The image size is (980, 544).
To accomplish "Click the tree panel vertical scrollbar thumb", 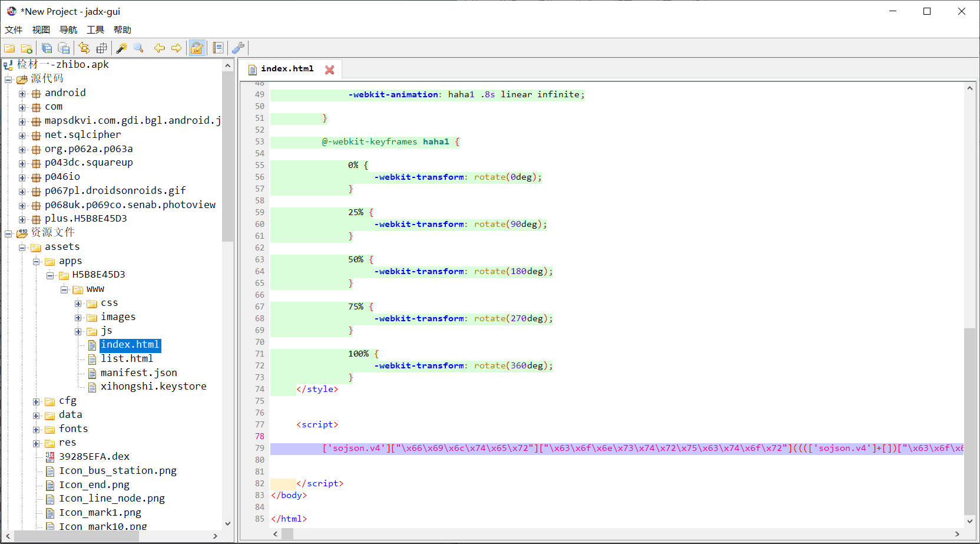I will point(227,157).
